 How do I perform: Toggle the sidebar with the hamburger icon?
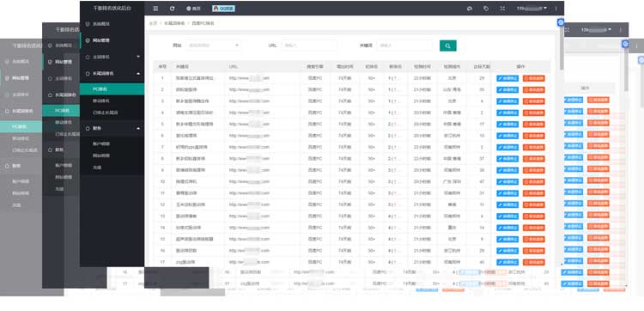(x=155, y=9)
